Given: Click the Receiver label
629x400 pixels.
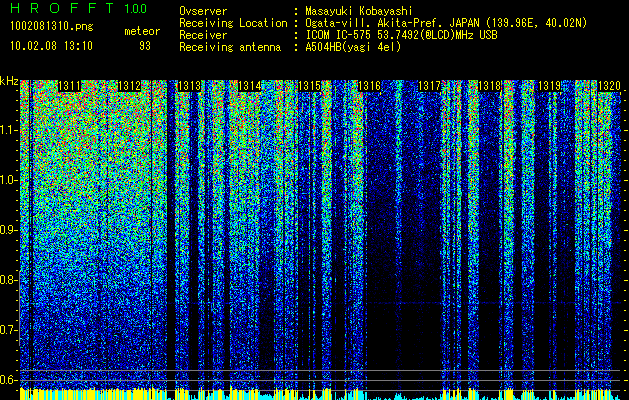Looking at the screenshot, I should [203, 35].
